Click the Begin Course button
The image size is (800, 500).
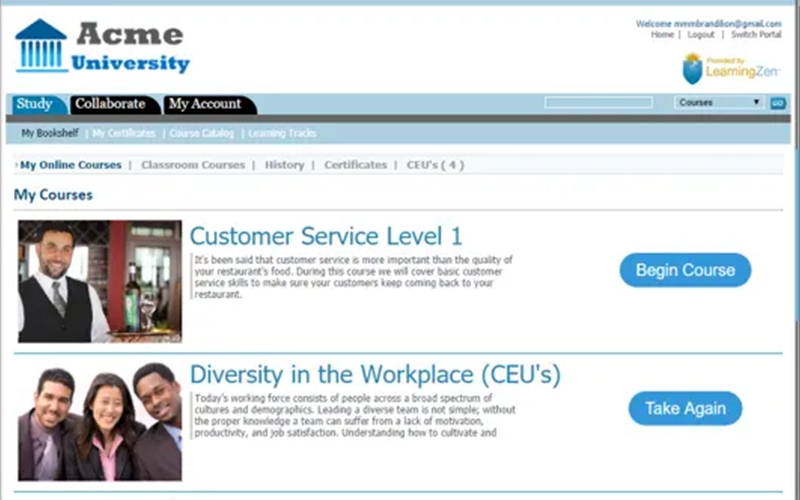click(x=685, y=270)
